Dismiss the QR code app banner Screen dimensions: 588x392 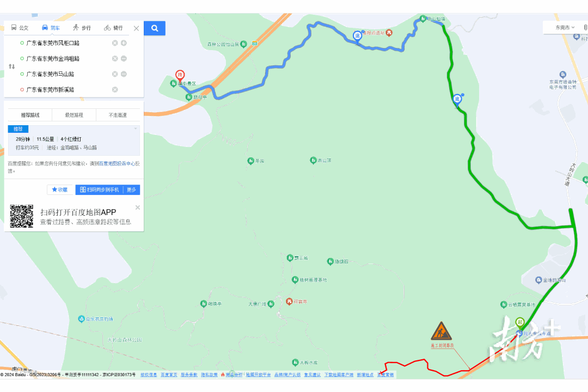pos(138,207)
